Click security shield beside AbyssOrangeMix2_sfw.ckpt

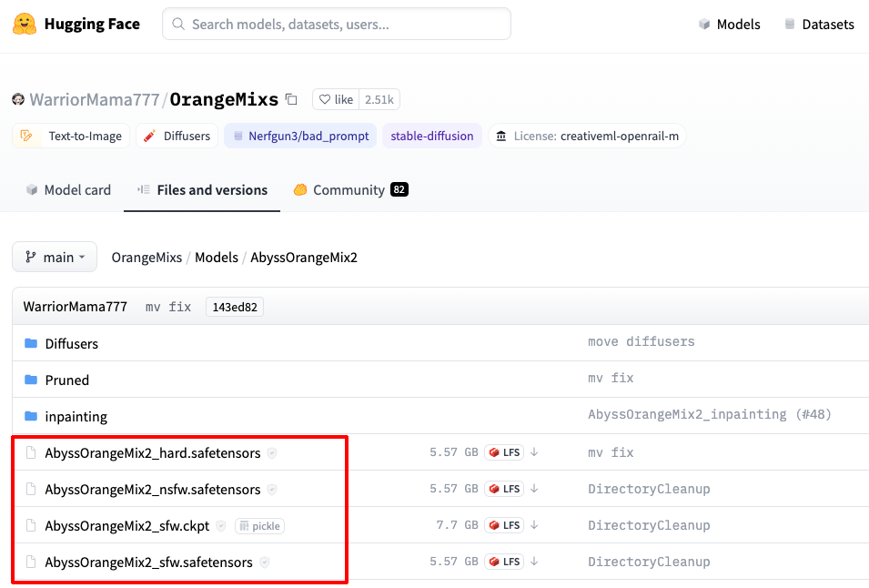[220, 526]
